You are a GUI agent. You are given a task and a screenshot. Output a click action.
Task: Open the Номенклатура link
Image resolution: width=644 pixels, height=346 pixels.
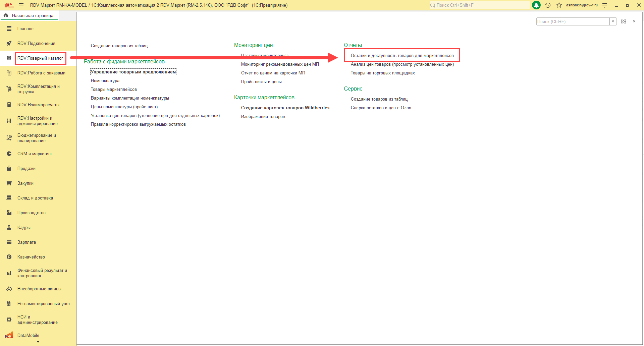(105, 81)
